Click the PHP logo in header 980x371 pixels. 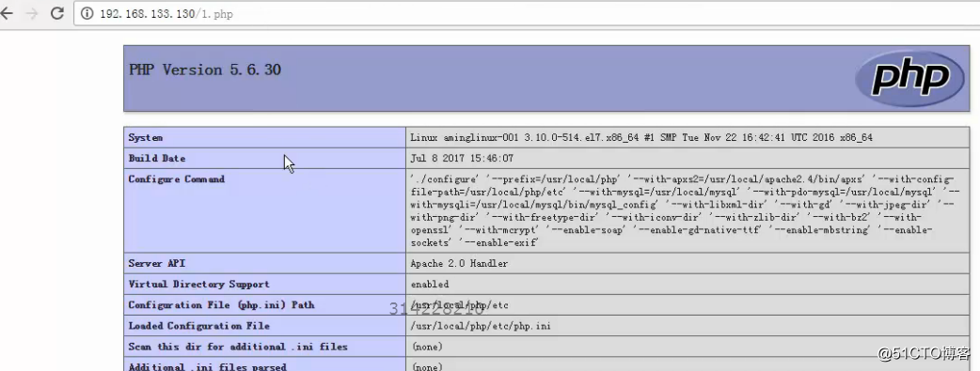point(909,79)
